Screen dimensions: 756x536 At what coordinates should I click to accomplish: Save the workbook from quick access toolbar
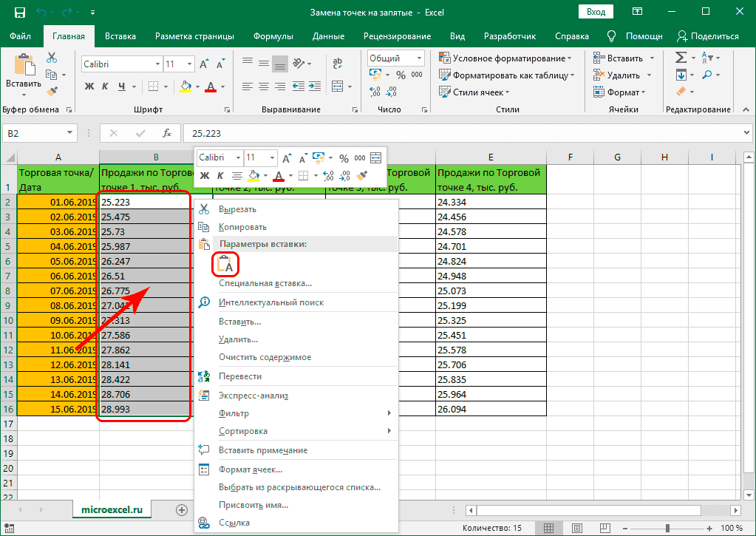(x=20, y=13)
